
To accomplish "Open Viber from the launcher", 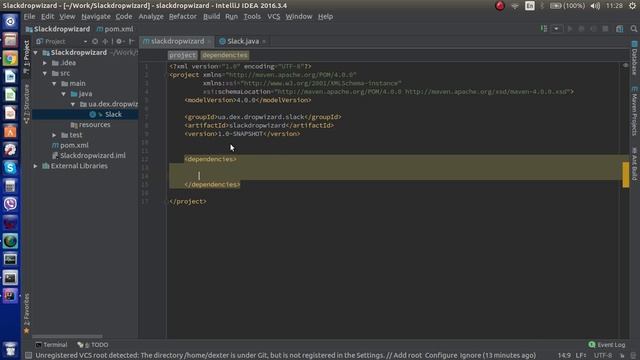I will pyautogui.click(x=10, y=204).
